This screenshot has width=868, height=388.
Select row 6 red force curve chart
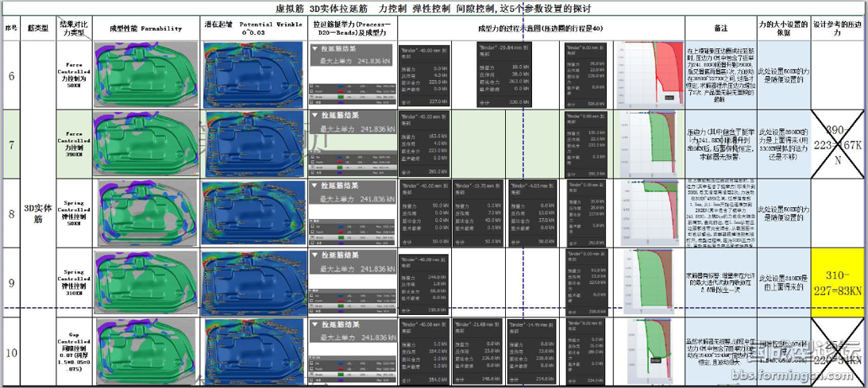pyautogui.click(x=651, y=75)
